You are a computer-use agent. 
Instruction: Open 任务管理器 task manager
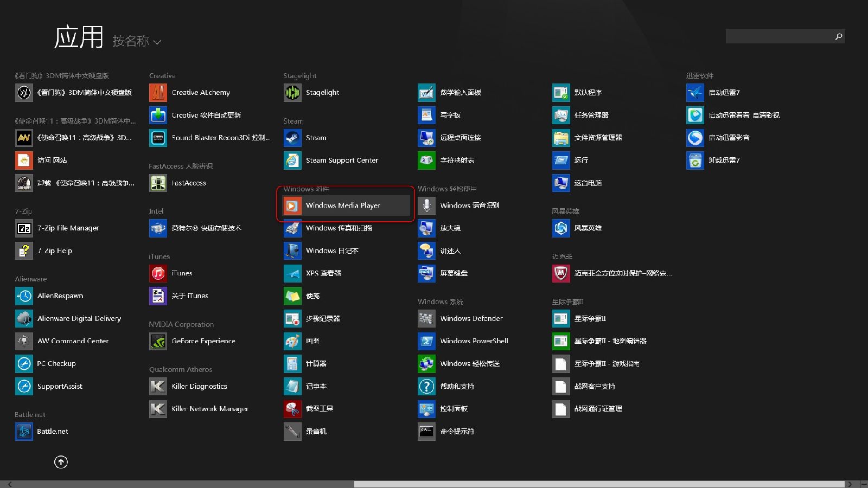coord(580,115)
